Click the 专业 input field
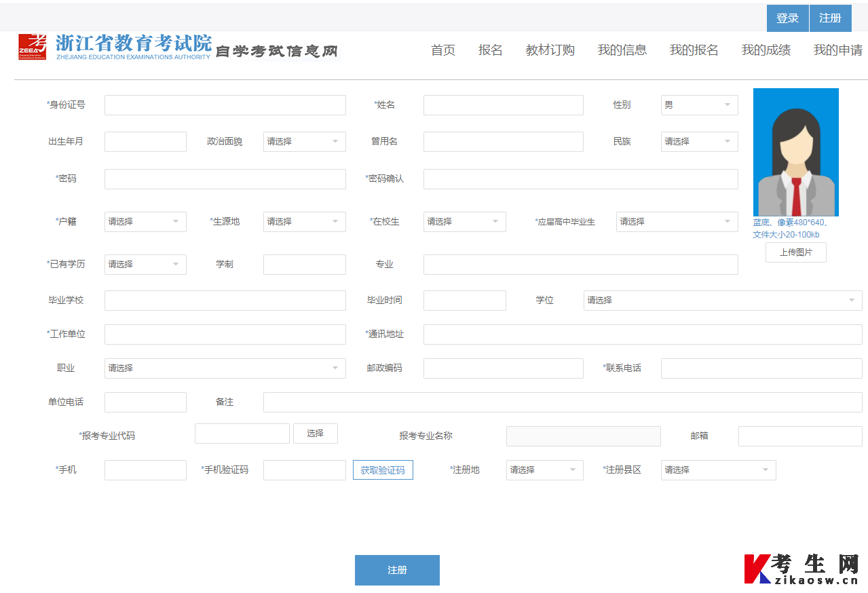 [581, 265]
